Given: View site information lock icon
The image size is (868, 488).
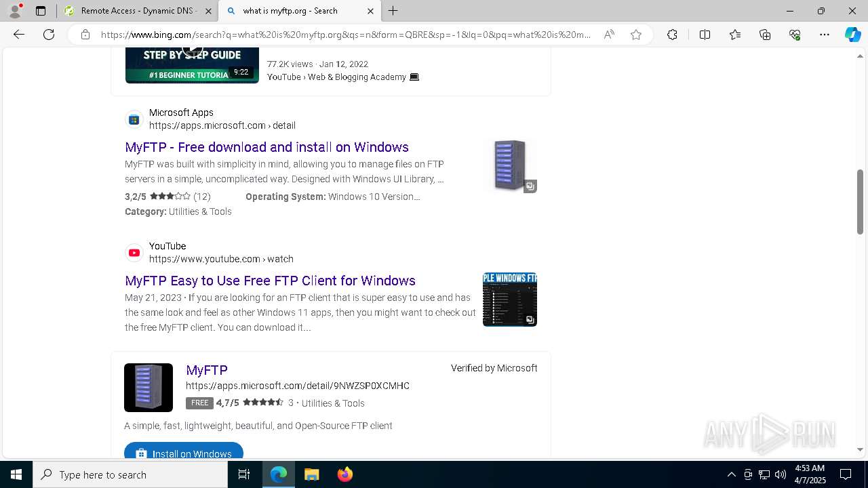Looking at the screenshot, I should 85,35.
